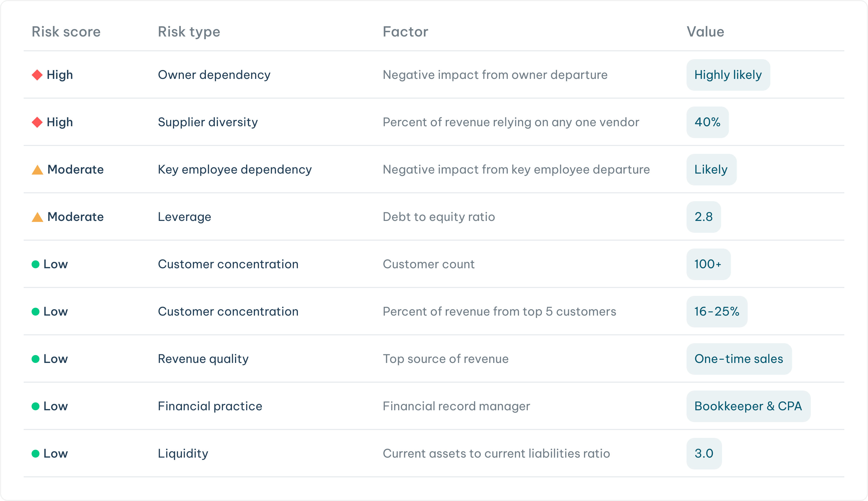Image resolution: width=868 pixels, height=501 pixels.
Task: Click the green dot in the Customer count row
Action: (36, 264)
